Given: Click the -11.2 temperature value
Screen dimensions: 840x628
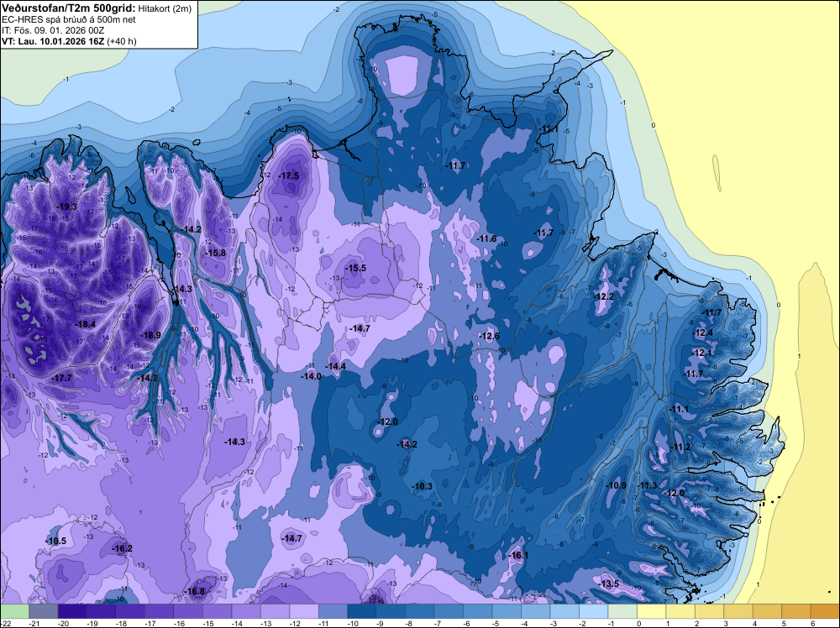Looking at the screenshot, I should click(681, 447).
